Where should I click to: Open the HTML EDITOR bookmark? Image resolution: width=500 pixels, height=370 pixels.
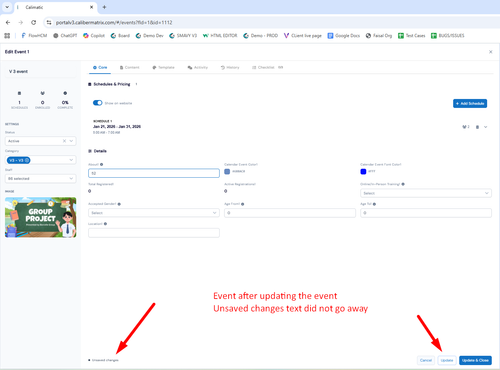[x=220, y=35]
